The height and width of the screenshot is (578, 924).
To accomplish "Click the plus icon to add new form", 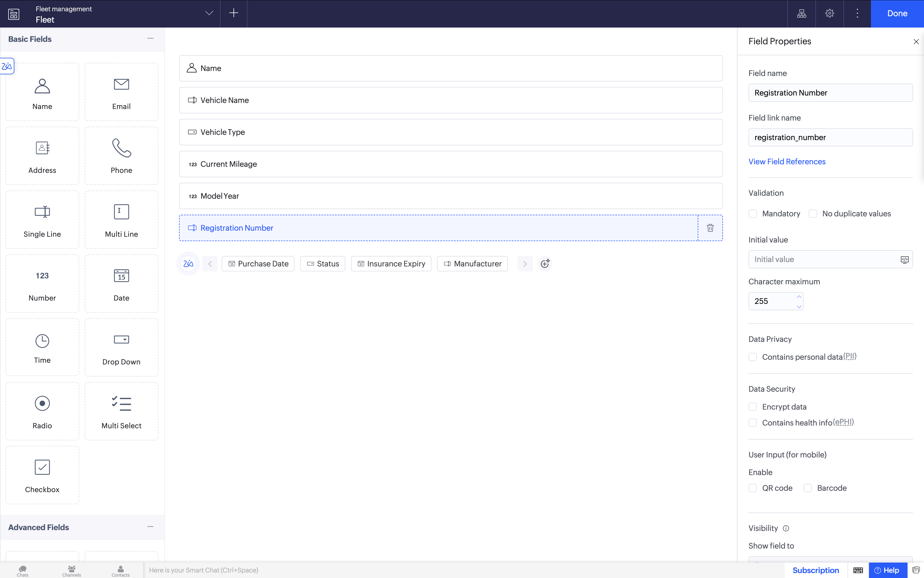I will (234, 13).
